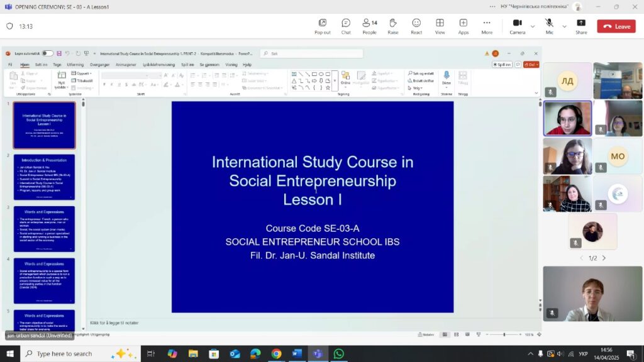Toggle PowerPoint AutoSave (Lagre automatisk) switch
Image resolution: width=644 pixels, height=362 pixels.
[x=47, y=53]
